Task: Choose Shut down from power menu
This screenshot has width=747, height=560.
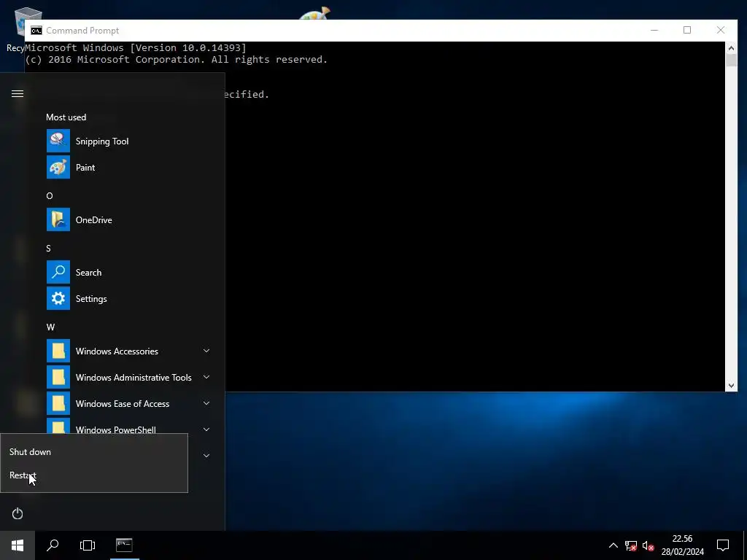Action: (94, 452)
